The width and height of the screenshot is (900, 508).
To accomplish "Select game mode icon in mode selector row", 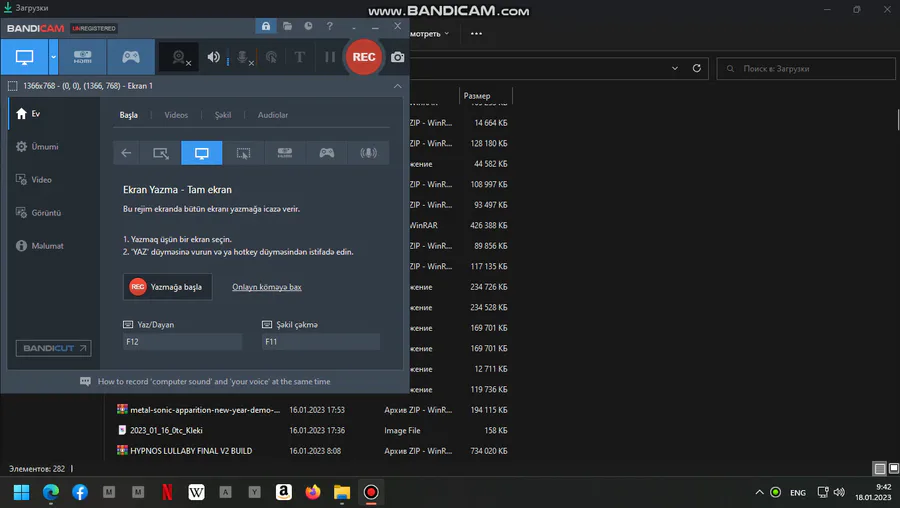I will [327, 153].
